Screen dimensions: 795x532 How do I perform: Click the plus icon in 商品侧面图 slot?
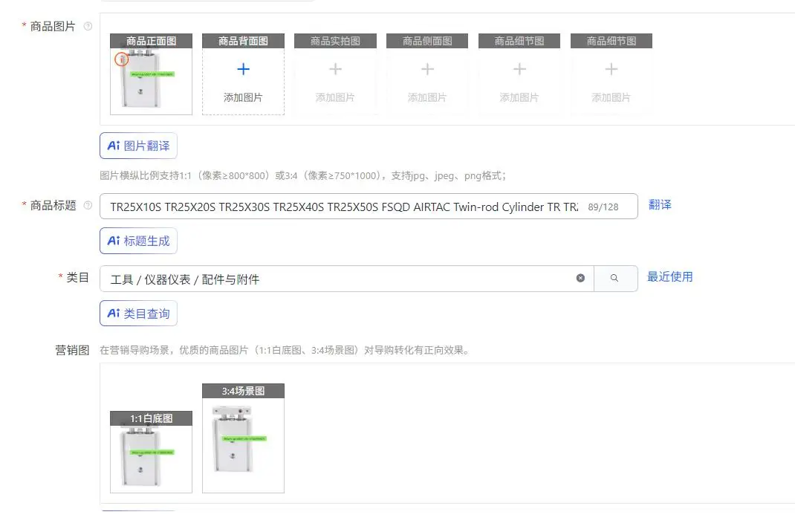(427, 69)
